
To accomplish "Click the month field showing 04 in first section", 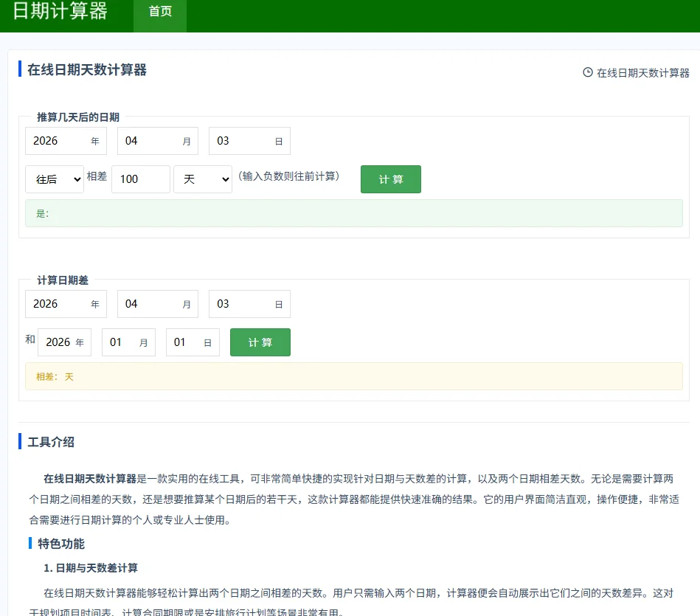I will coord(157,141).
